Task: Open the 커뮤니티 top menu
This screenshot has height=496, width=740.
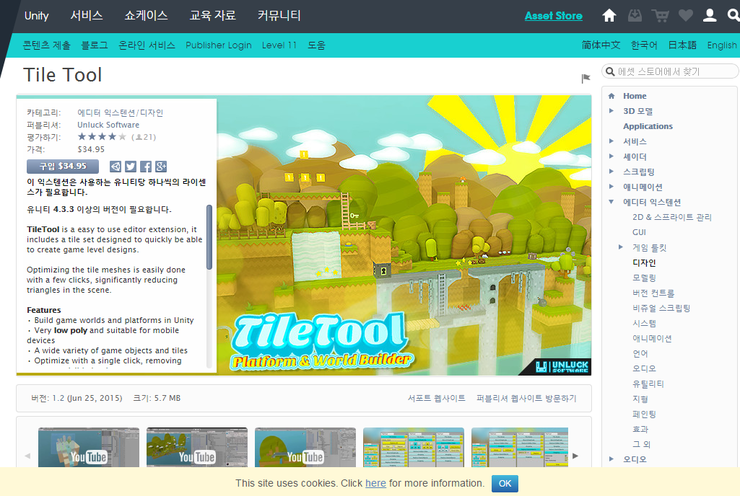Action: [279, 16]
